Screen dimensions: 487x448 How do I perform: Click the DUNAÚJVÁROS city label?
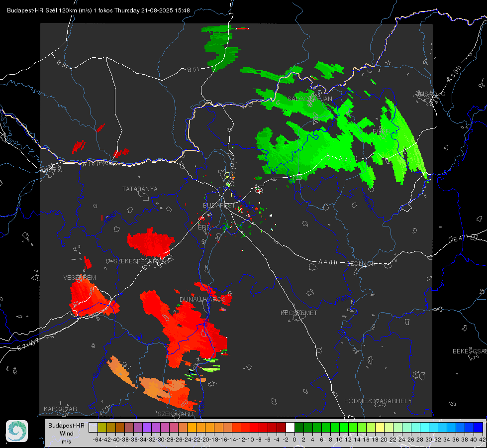point(202,299)
